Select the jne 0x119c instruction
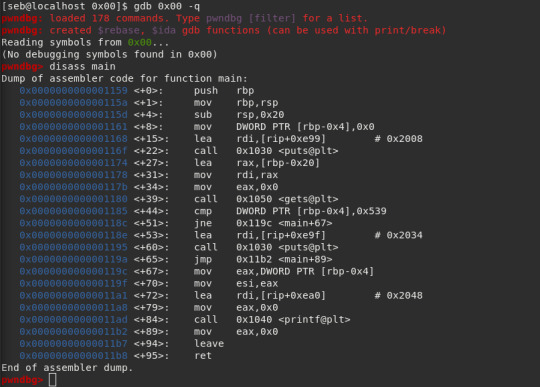This screenshot has height=387, width=540. click(x=263, y=223)
